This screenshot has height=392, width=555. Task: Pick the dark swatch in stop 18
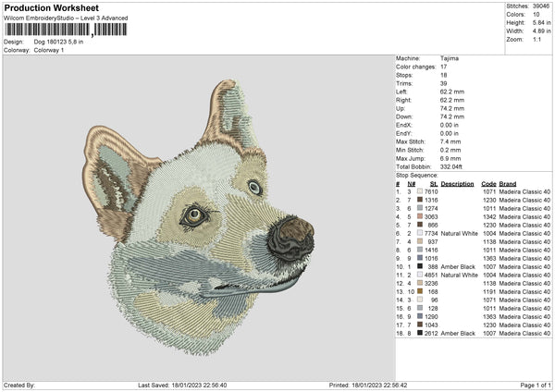click(420, 332)
